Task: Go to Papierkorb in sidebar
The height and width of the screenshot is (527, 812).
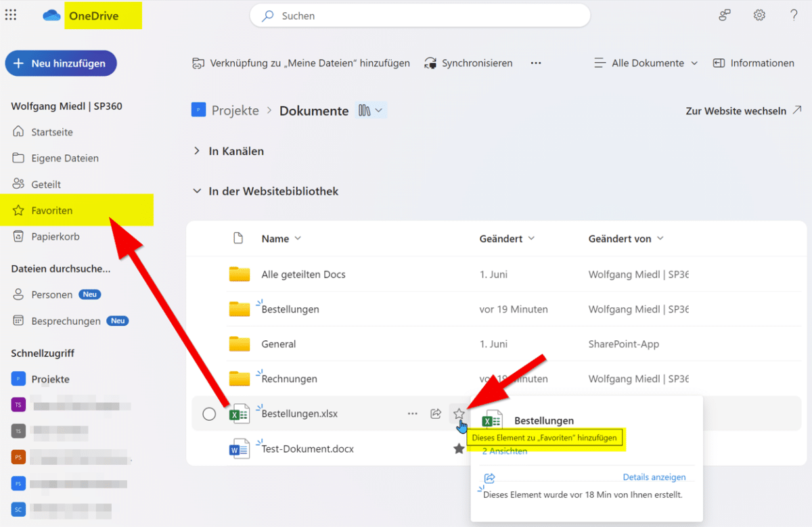Action: [x=55, y=237]
